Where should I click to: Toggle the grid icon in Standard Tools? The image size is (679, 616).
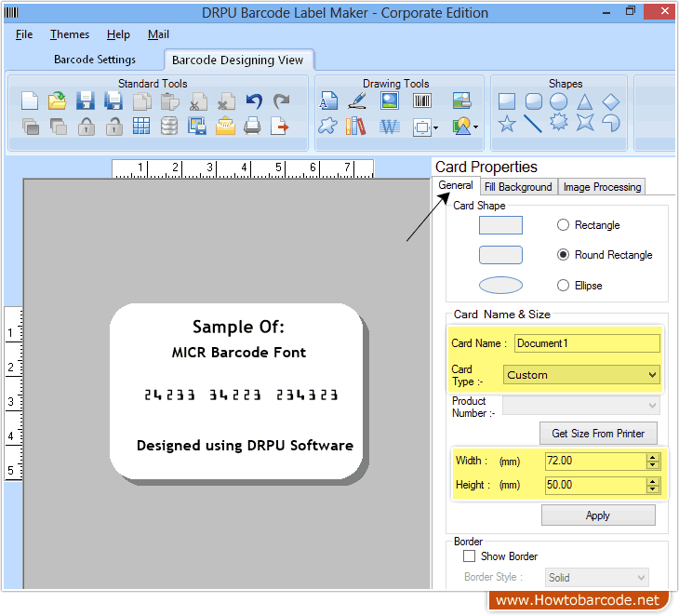(x=141, y=127)
